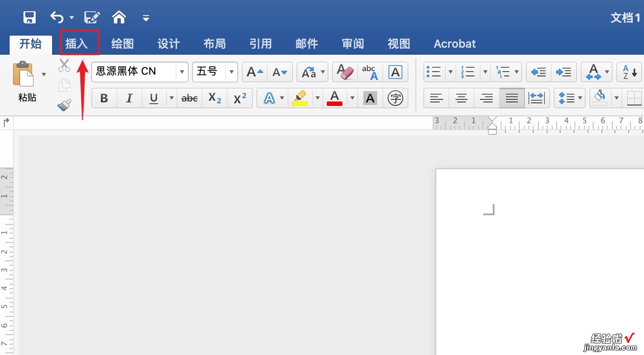
Task: Click the Clear Formatting eraser icon
Action: pyautogui.click(x=345, y=72)
